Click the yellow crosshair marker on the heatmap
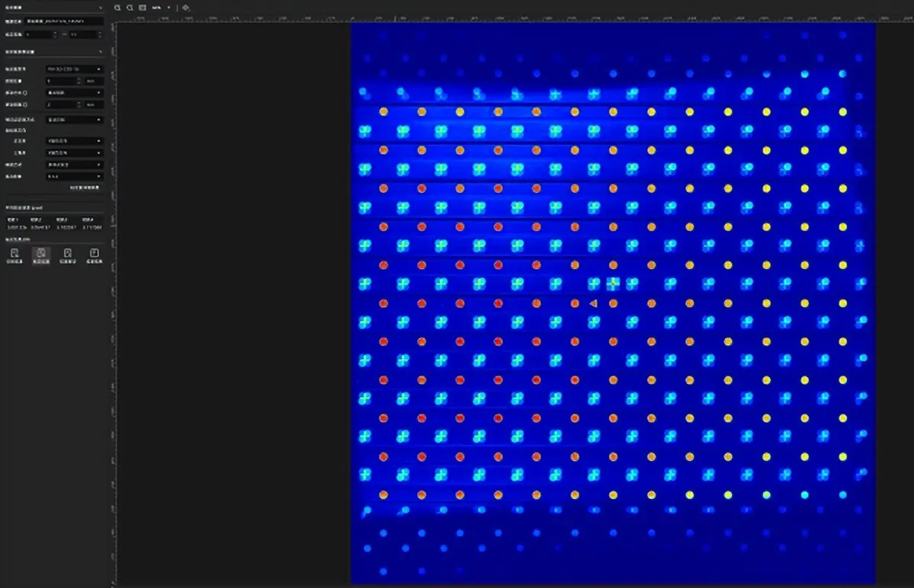Screen dimensions: 914x588 point(612,283)
